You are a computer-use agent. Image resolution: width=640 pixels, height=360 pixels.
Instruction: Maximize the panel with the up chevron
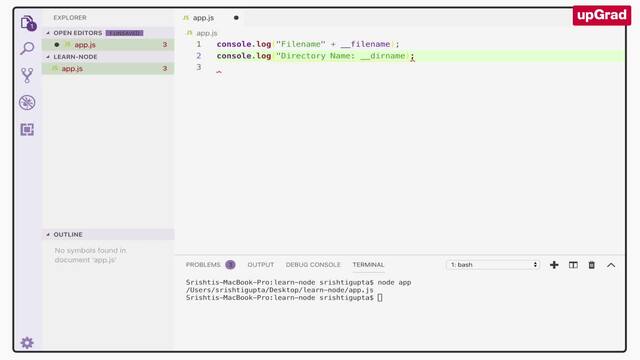pyautogui.click(x=611, y=265)
